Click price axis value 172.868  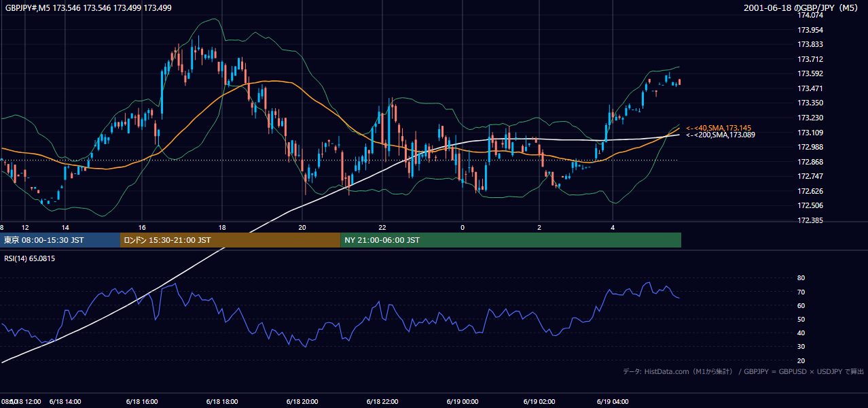pos(810,162)
